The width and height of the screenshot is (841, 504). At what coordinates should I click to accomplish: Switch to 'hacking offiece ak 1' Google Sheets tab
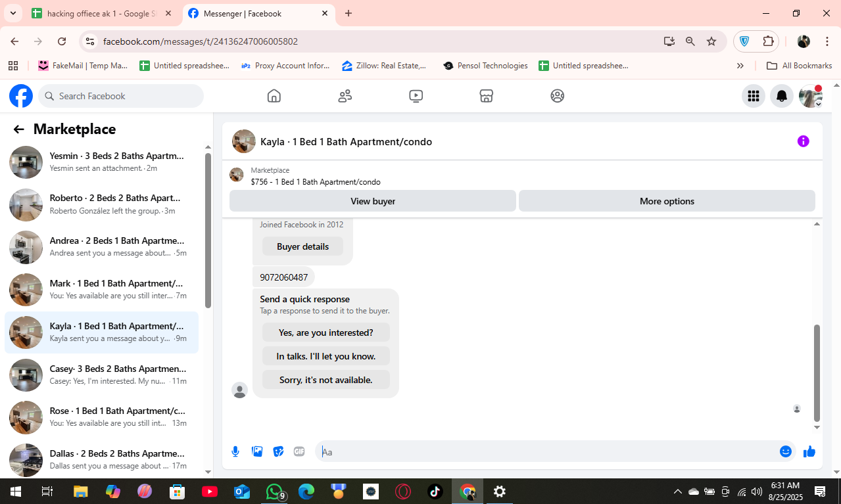[x=102, y=13]
